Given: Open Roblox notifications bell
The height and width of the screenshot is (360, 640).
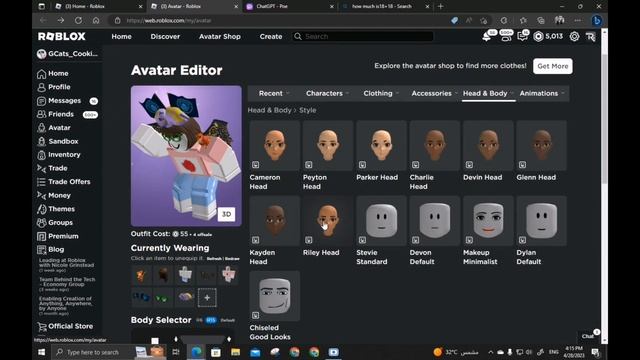Looking at the screenshot, I should coord(487,37).
